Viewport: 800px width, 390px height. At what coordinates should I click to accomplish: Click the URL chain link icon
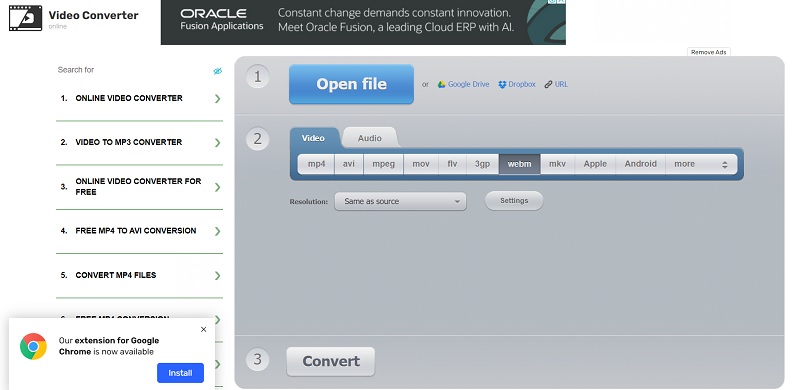(548, 85)
